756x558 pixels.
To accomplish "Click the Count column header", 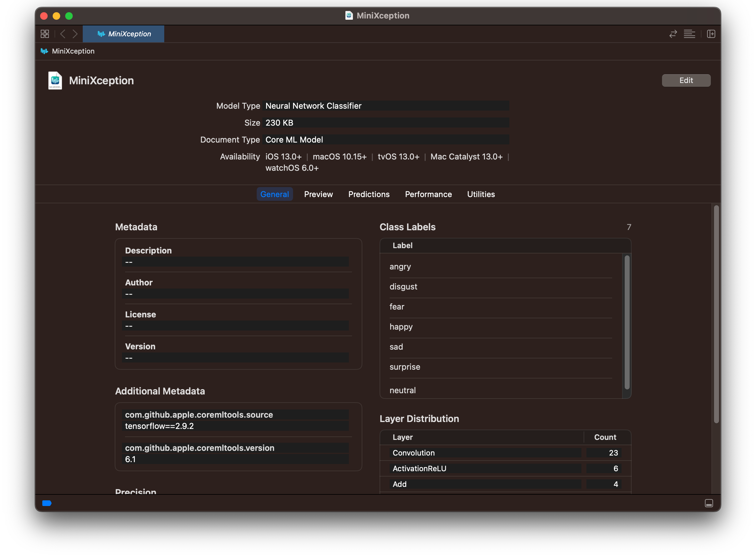I will click(x=605, y=437).
